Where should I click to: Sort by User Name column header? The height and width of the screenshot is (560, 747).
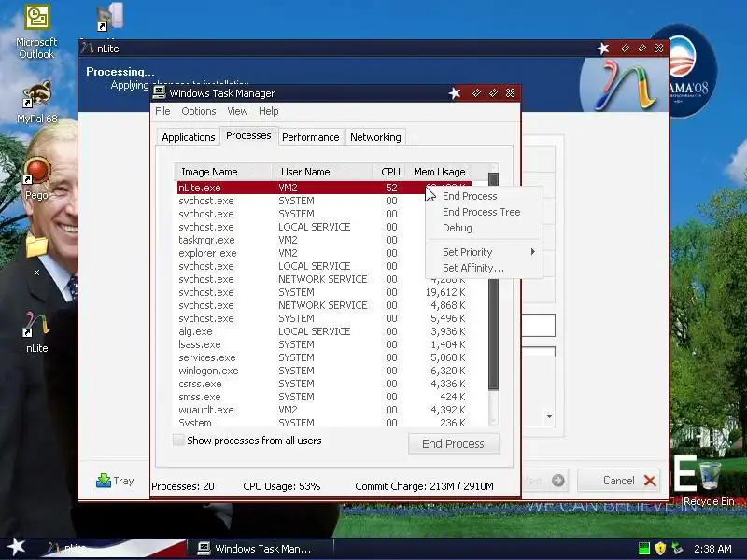pos(322,172)
